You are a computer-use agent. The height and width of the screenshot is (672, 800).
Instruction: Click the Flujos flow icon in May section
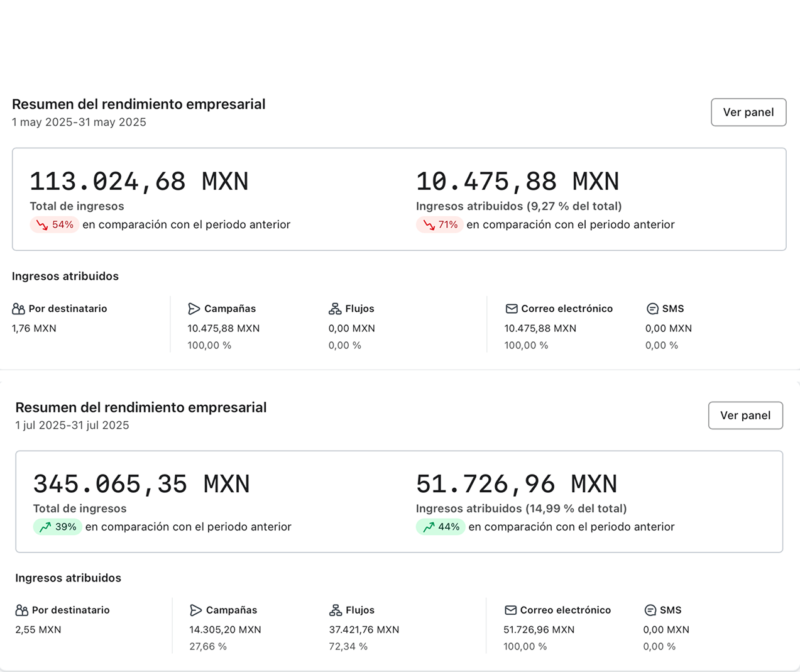pyautogui.click(x=335, y=309)
